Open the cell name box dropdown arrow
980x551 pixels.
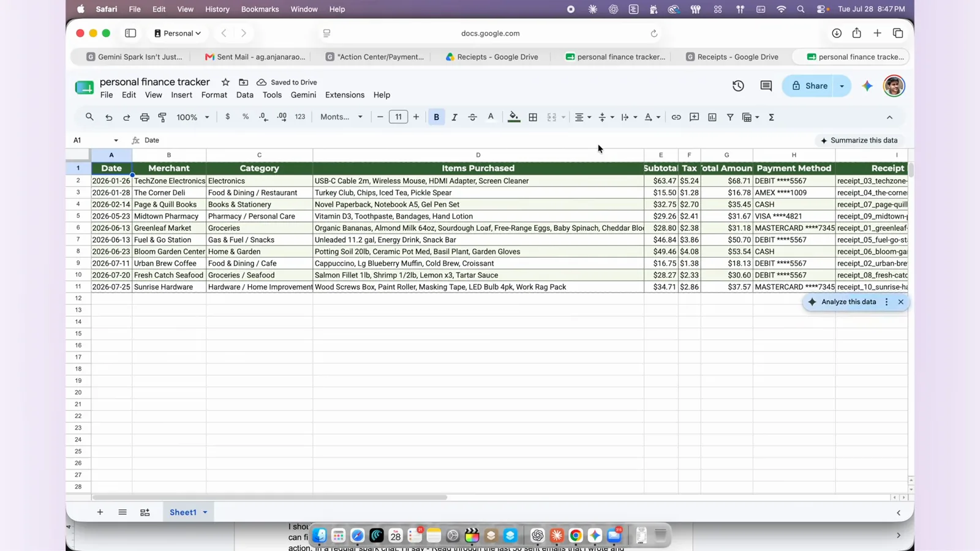click(x=116, y=140)
